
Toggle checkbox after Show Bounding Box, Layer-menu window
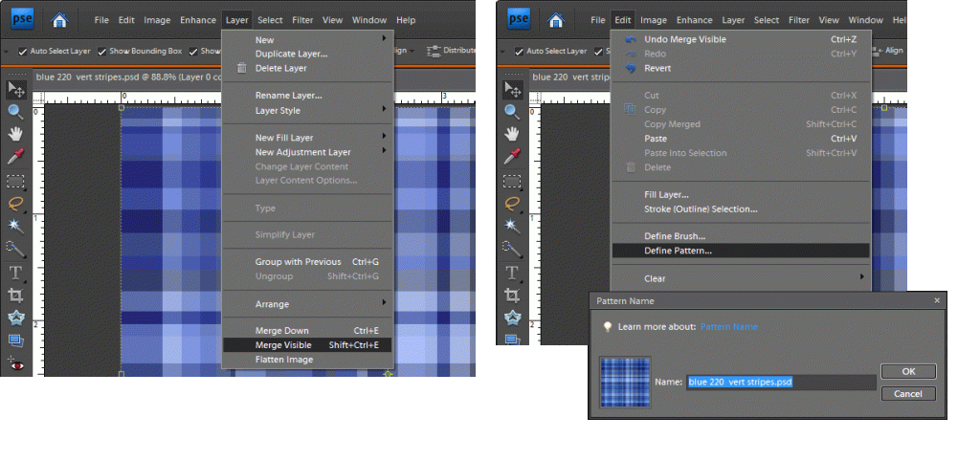(193, 52)
